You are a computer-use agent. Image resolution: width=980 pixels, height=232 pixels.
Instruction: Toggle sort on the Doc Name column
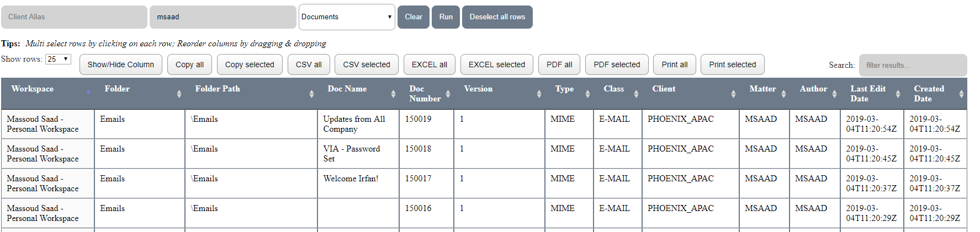pos(393,94)
